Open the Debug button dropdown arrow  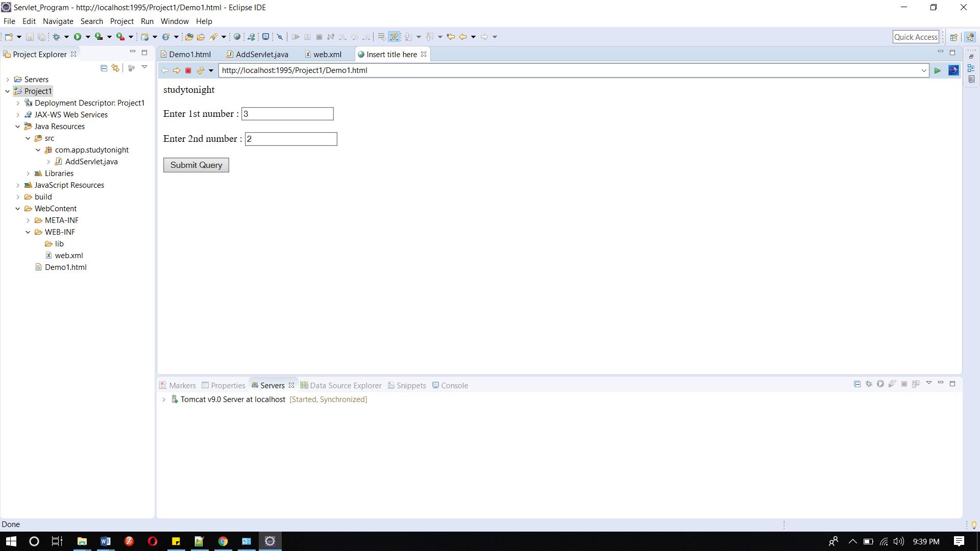(66, 37)
